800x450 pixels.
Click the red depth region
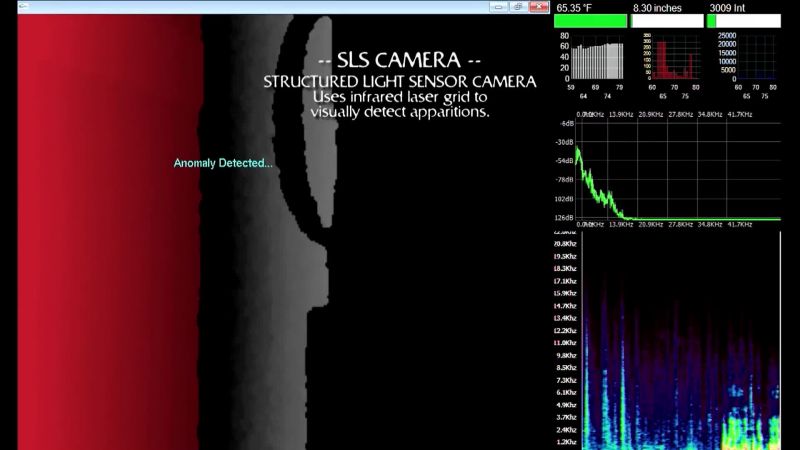109,232
